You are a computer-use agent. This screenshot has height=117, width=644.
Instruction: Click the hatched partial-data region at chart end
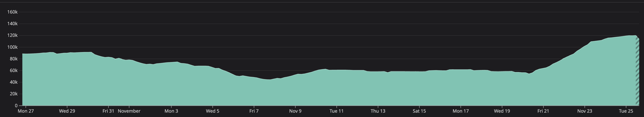(637, 73)
